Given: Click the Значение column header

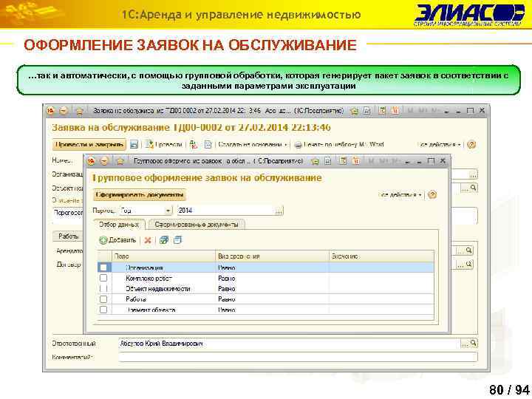Looking at the screenshot, I should coord(381,256).
